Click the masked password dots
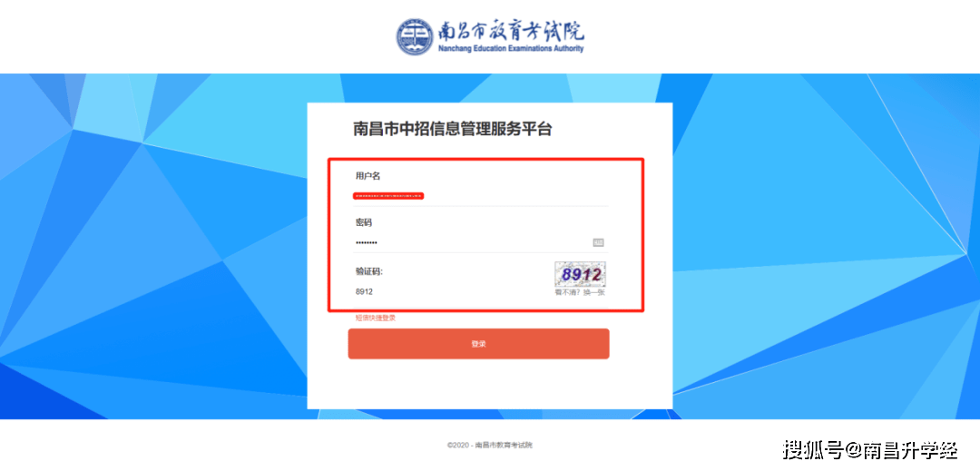Image resolution: width=980 pixels, height=471 pixels. (367, 242)
